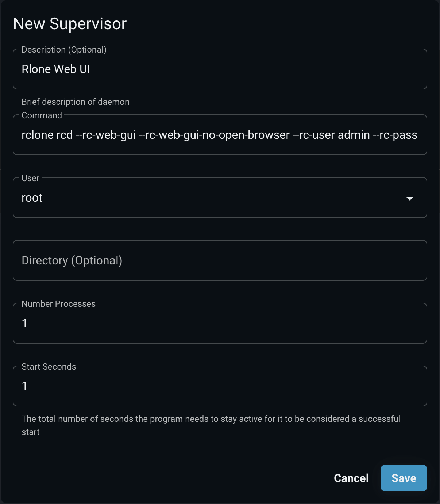Click the 'Description (Optional)' field label
Viewport: 440px width, 504px height.
(64, 50)
